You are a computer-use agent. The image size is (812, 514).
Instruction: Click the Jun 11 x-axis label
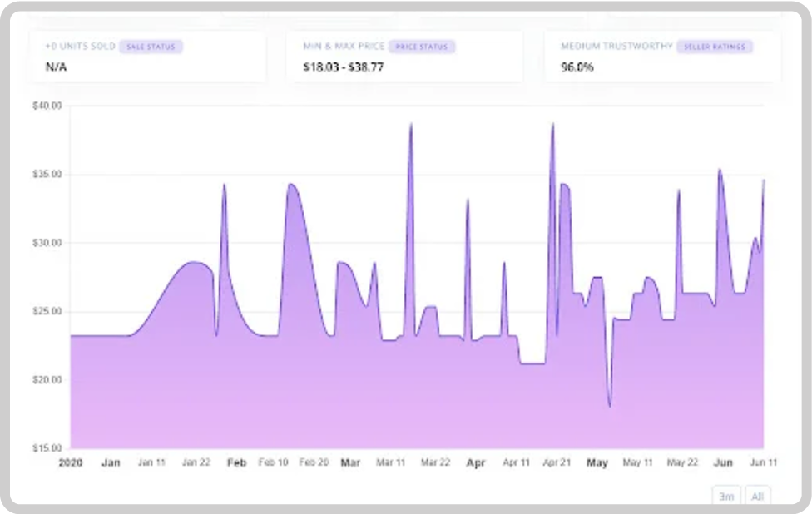point(763,462)
